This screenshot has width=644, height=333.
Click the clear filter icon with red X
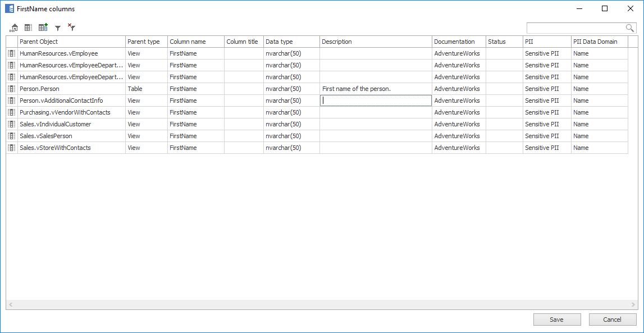[x=71, y=27]
